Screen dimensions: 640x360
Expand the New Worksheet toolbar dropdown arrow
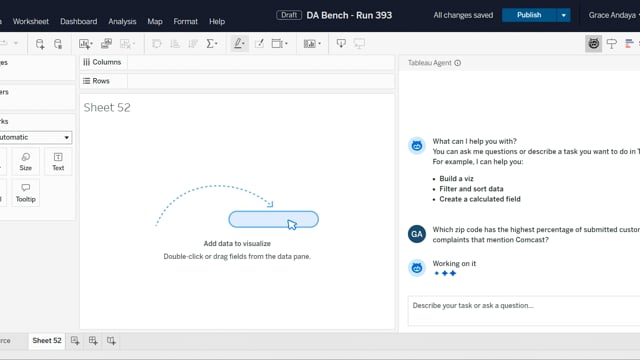(91, 44)
